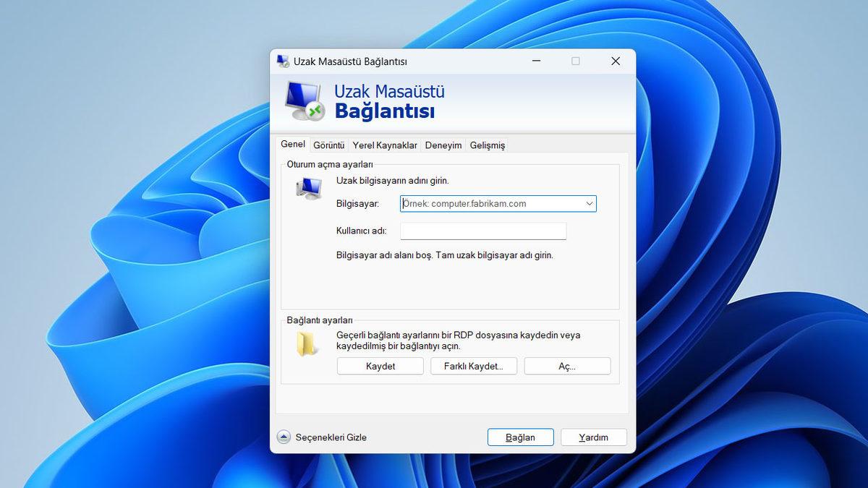The height and width of the screenshot is (488, 868).
Task: Switch to the Görüntü tab
Action: [x=328, y=145]
